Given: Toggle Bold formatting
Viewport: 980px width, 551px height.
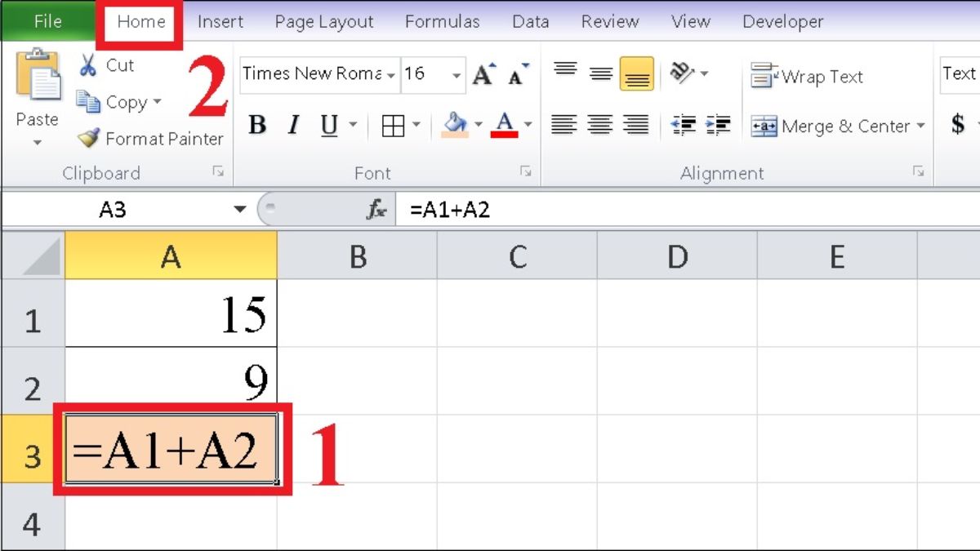Looking at the screenshot, I should [257, 126].
